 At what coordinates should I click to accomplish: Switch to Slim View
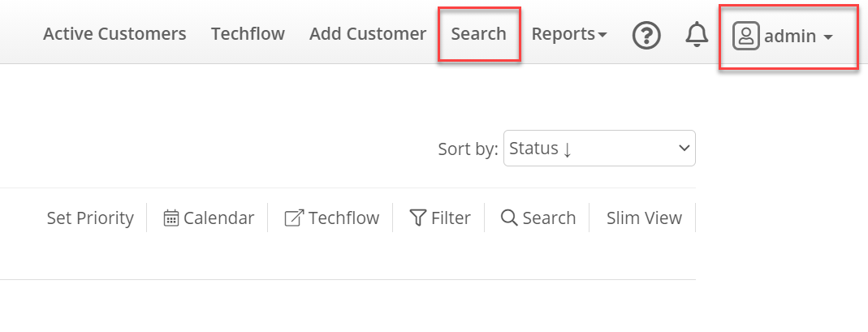click(x=645, y=218)
